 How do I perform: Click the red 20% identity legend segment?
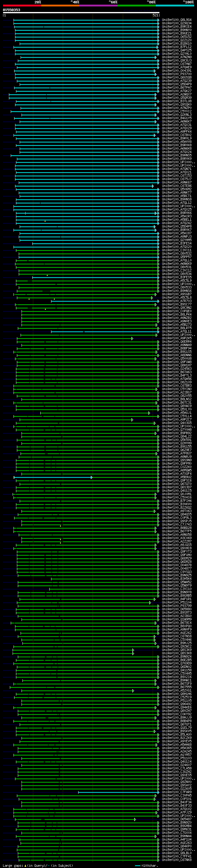[22, 6]
